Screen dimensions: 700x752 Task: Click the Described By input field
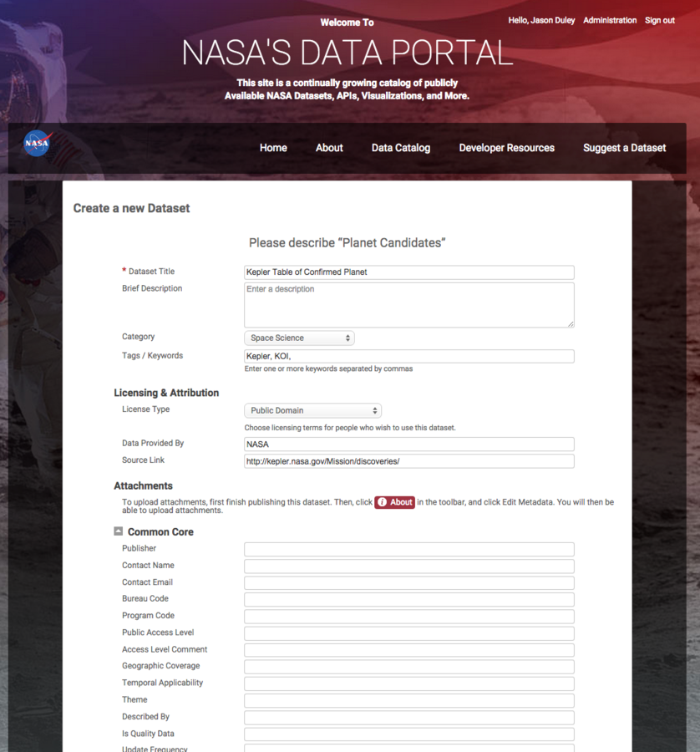tap(409, 718)
